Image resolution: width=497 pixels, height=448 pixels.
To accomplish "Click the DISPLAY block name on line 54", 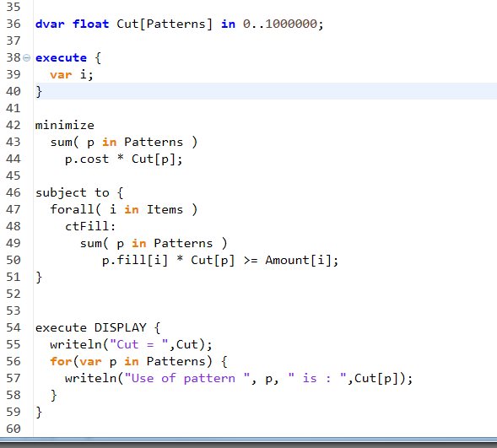I will click(120, 327).
